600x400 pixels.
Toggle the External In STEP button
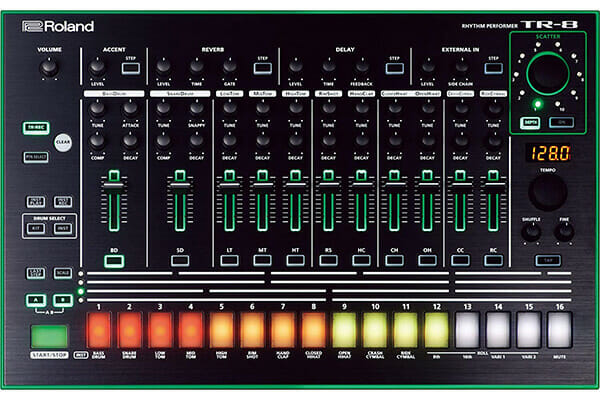[x=494, y=69]
